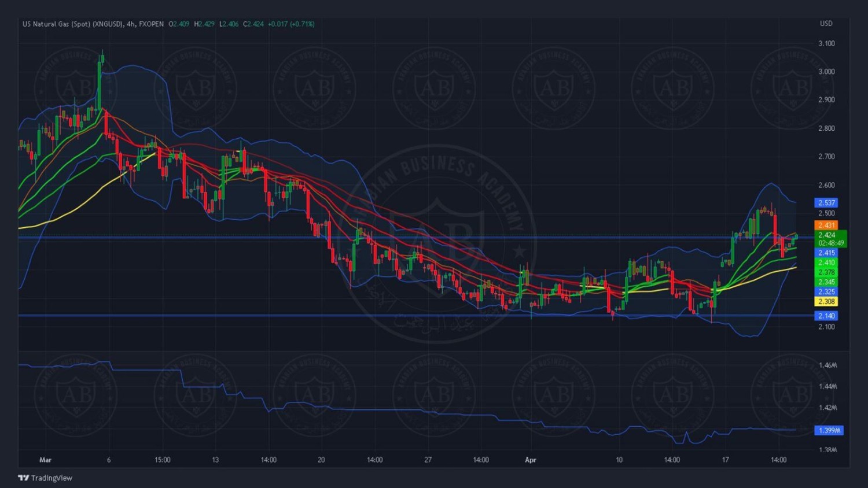The width and height of the screenshot is (868, 488).
Task: Click the 2.537 blue price label
Action: 826,202
